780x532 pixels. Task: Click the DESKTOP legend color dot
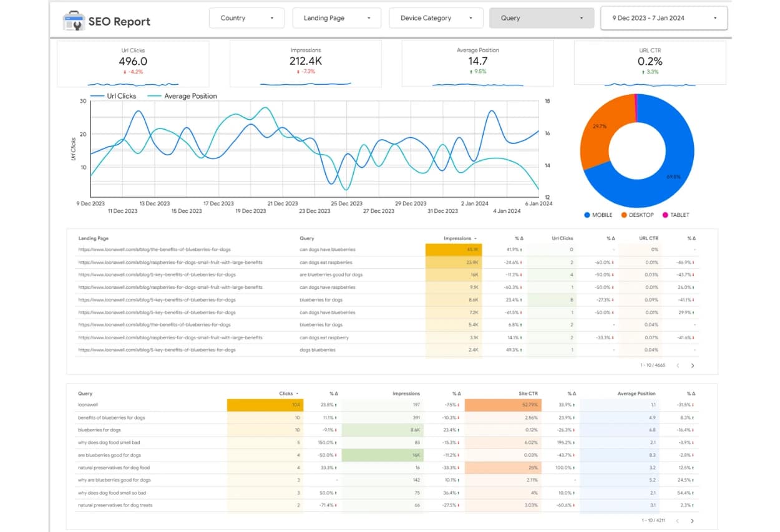[623, 215]
